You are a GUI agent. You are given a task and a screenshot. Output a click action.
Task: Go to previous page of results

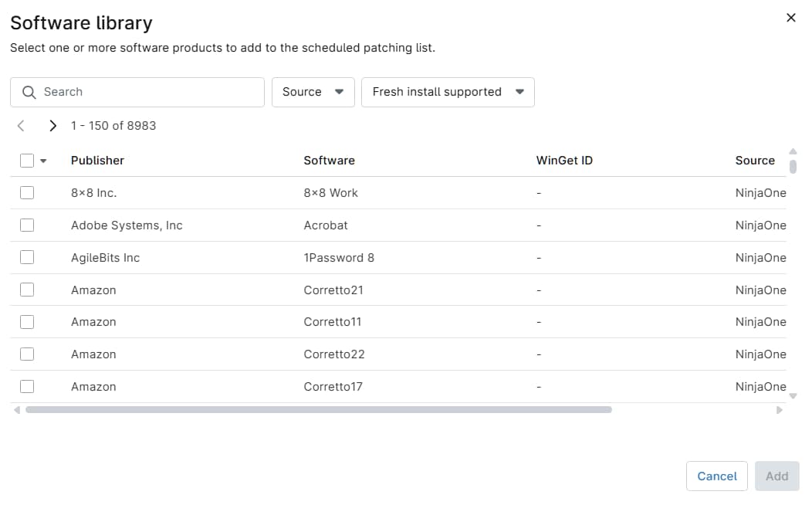tap(21, 126)
